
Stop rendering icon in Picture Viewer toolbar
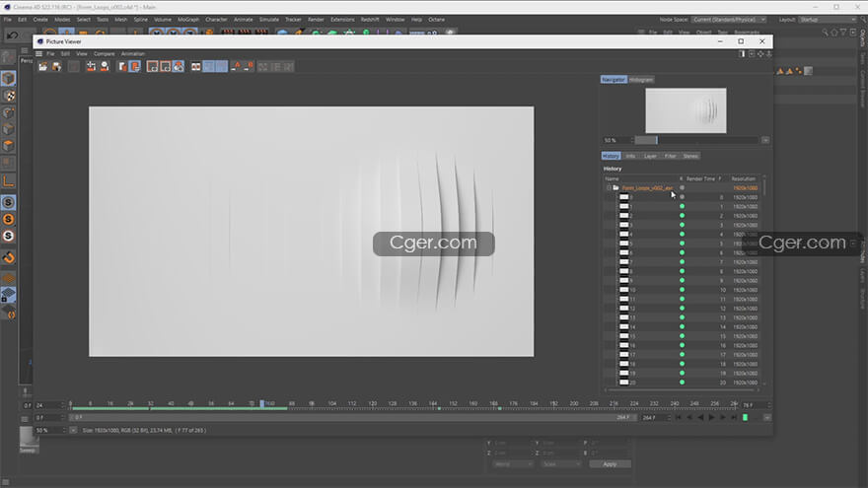(x=74, y=66)
